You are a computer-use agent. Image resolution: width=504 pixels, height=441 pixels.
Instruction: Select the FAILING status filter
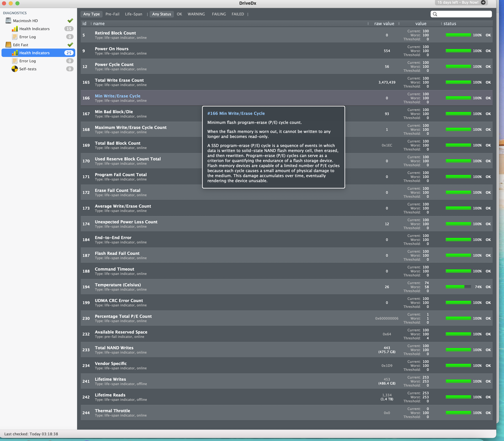[x=219, y=14]
